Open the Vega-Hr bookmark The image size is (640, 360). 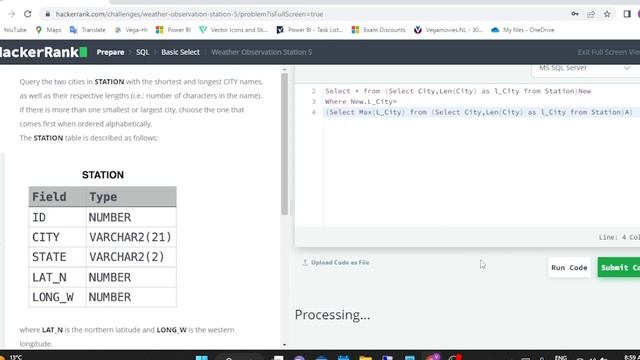pyautogui.click(x=131, y=30)
